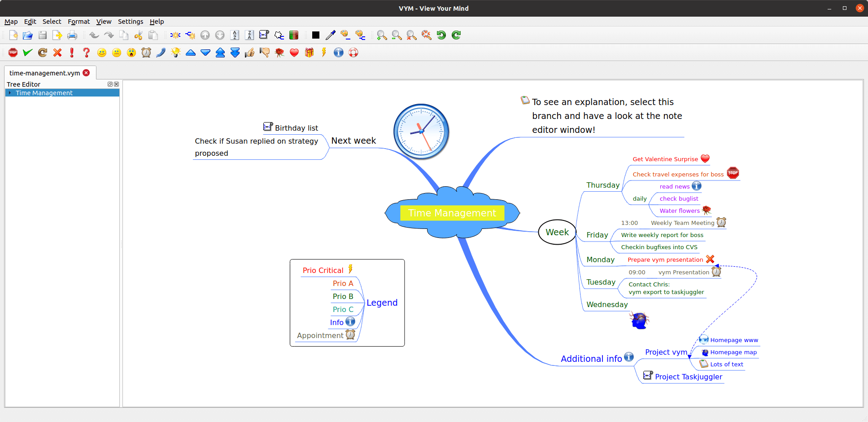Select the Additional info branch
The image size is (868, 422).
coord(591,359)
